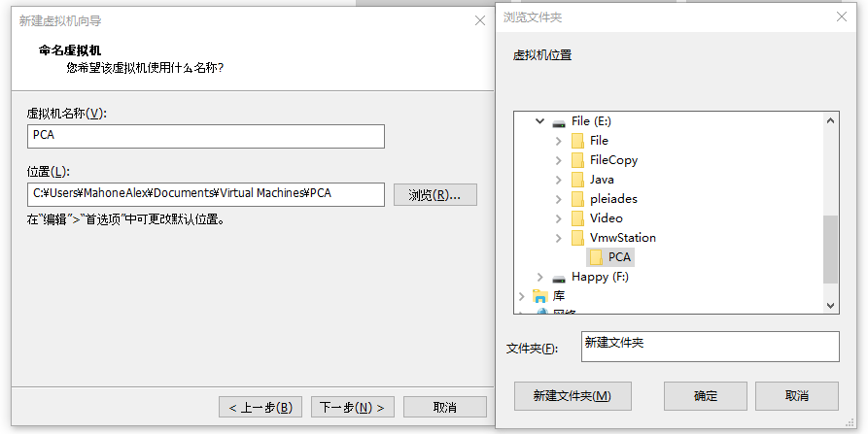Expand the Happy (F:) drive node

coord(539,277)
